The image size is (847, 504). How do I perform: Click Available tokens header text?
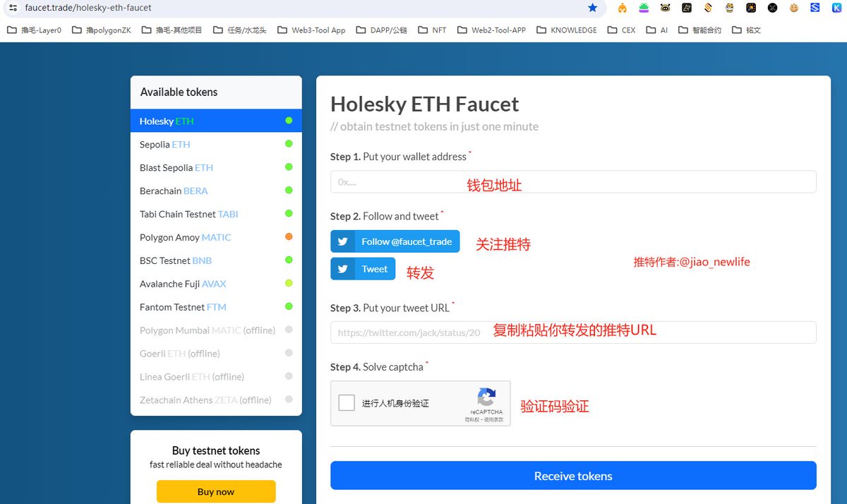(179, 92)
